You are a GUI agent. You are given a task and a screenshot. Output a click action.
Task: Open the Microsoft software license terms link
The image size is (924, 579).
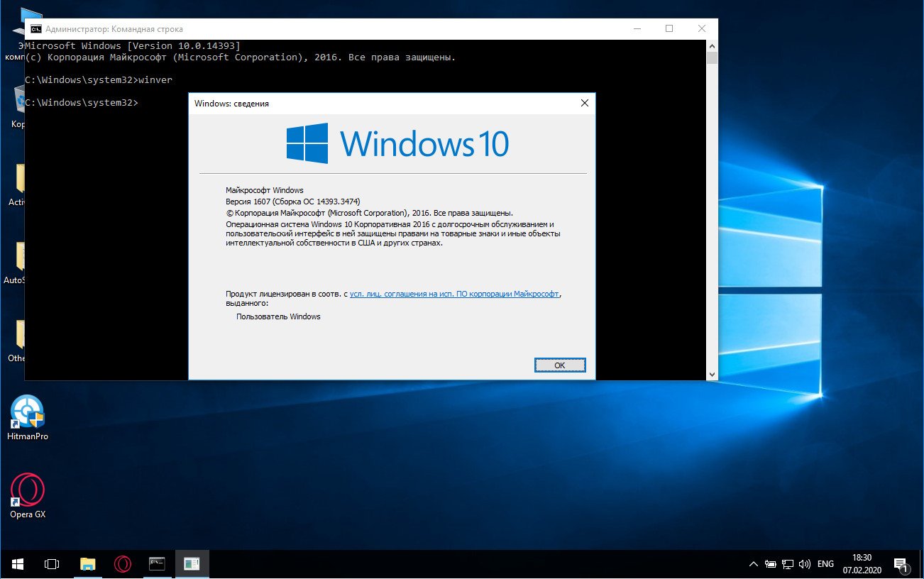tap(454, 293)
